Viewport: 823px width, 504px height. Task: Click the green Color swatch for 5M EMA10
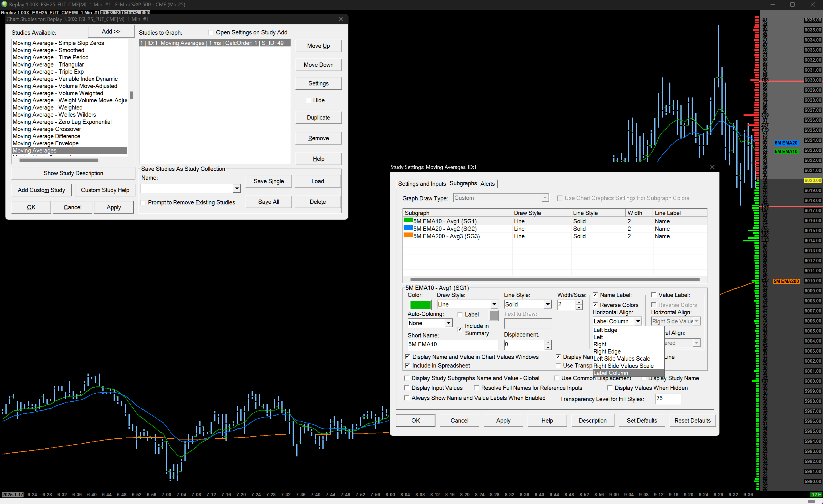[420, 305]
